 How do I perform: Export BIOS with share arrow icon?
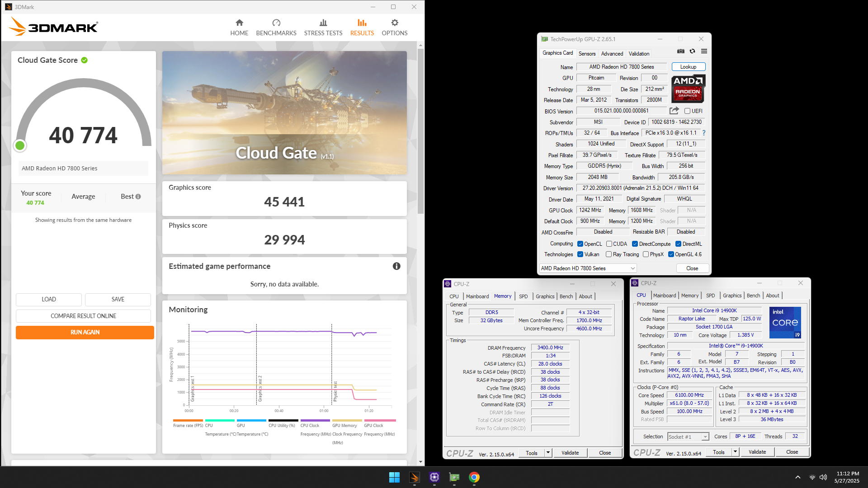pos(674,111)
